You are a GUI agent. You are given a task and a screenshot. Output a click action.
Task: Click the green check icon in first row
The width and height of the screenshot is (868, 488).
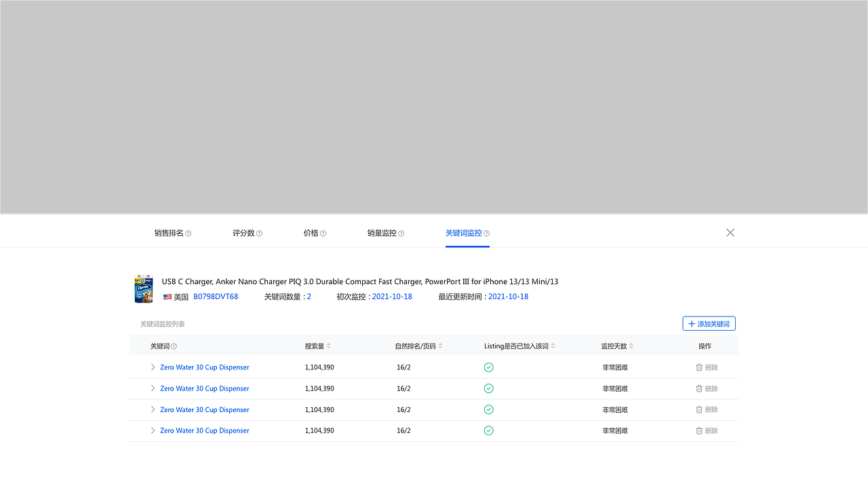point(489,367)
